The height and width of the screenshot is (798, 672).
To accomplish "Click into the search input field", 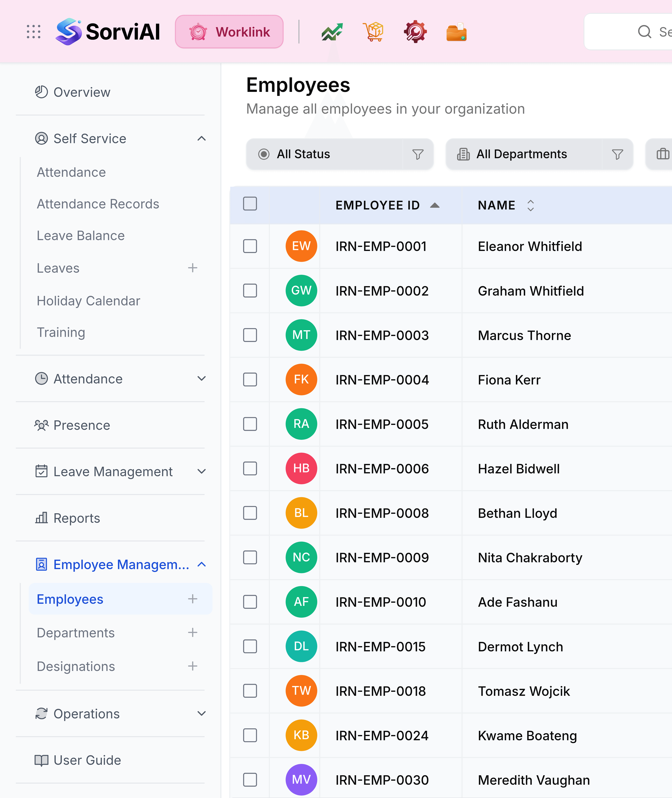I will pos(629,32).
